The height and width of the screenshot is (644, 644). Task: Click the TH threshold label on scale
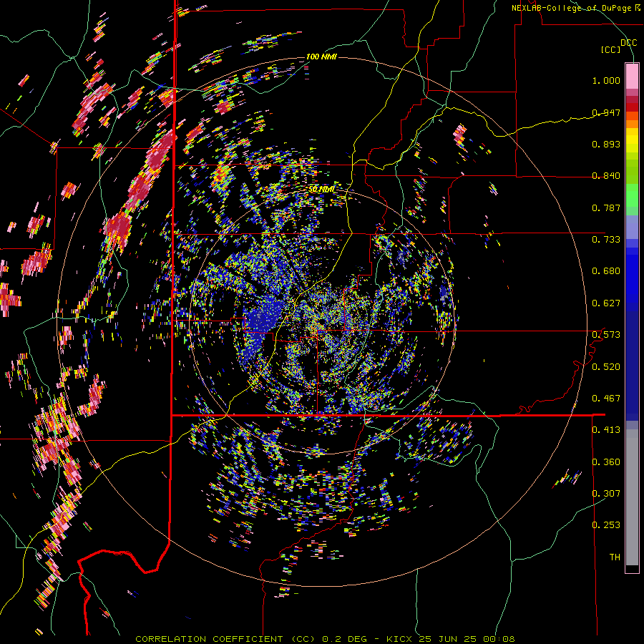[x=615, y=557]
